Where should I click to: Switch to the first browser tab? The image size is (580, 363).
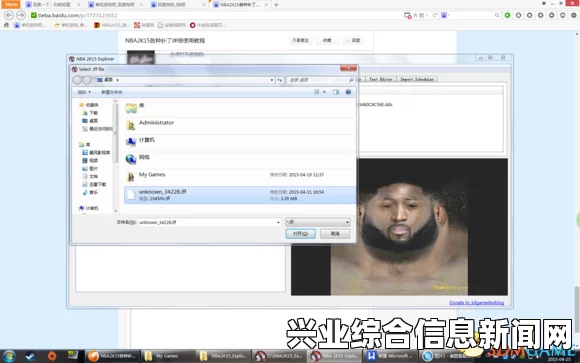click(53, 5)
